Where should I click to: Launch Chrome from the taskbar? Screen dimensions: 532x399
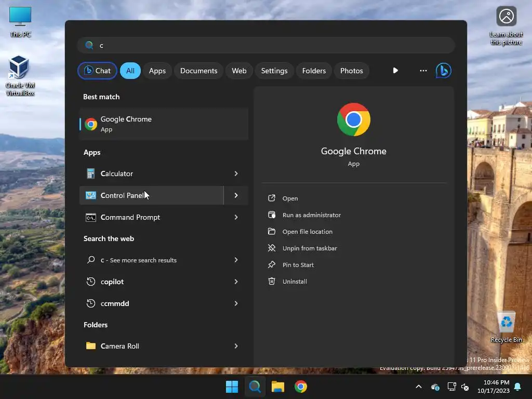tap(301, 387)
